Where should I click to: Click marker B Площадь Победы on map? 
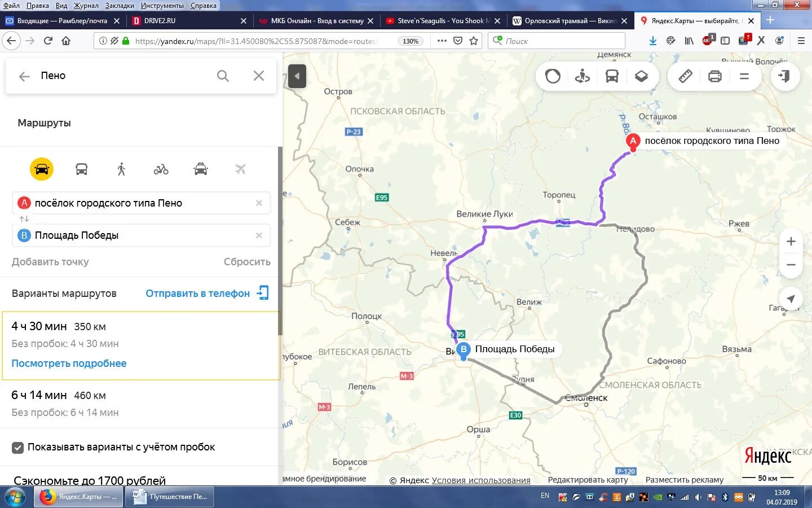[x=464, y=350]
